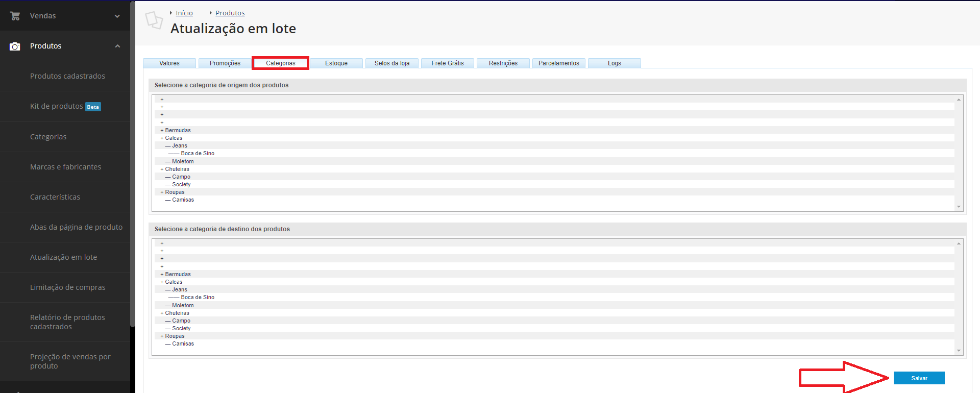Follow the Produtos breadcrumb link
The image size is (980, 393).
230,13
